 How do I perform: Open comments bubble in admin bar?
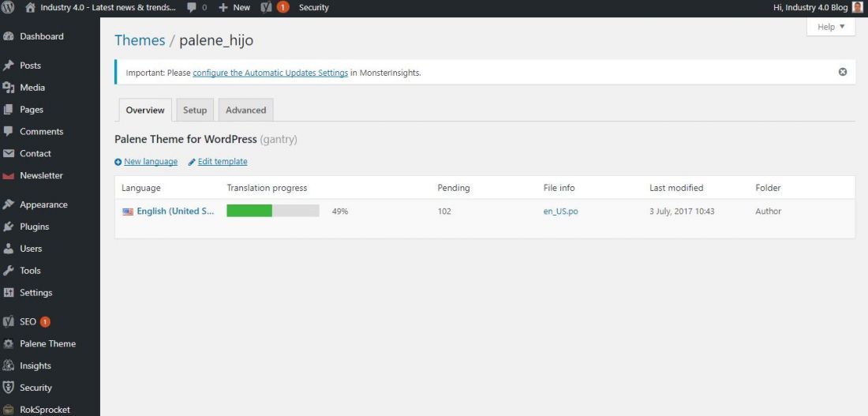[192, 8]
